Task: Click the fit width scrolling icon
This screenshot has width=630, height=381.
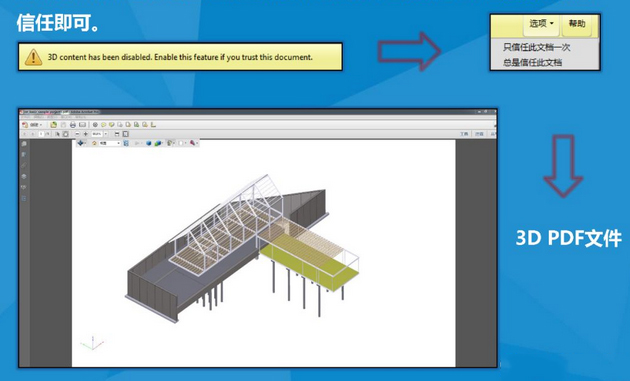Action: pos(117,134)
